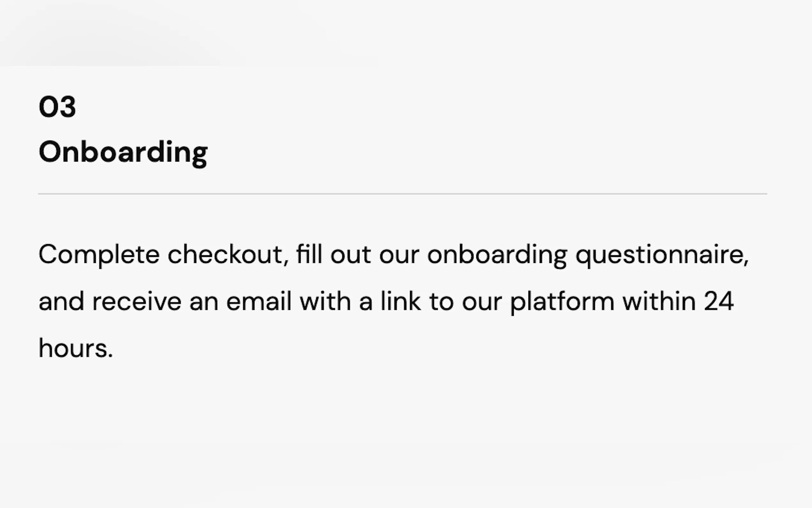Click the word "email" in the paragraph
This screenshot has height=508, width=812.
pyautogui.click(x=259, y=301)
